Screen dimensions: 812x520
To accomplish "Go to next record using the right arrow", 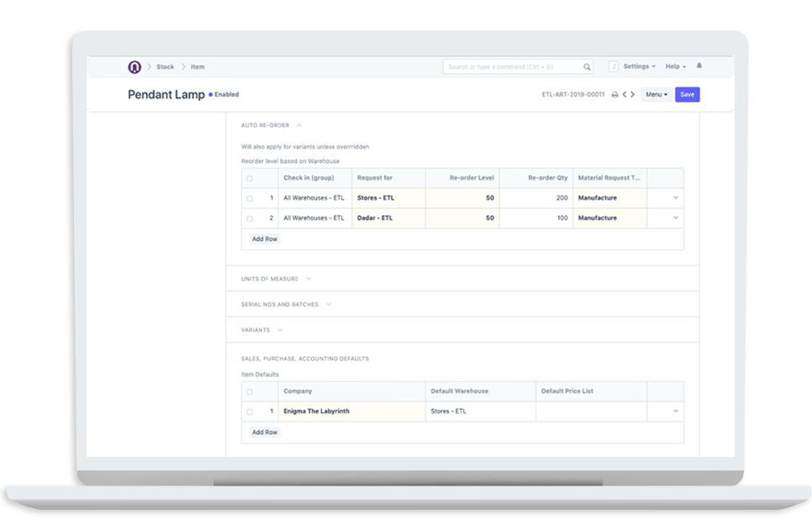I will tap(634, 95).
